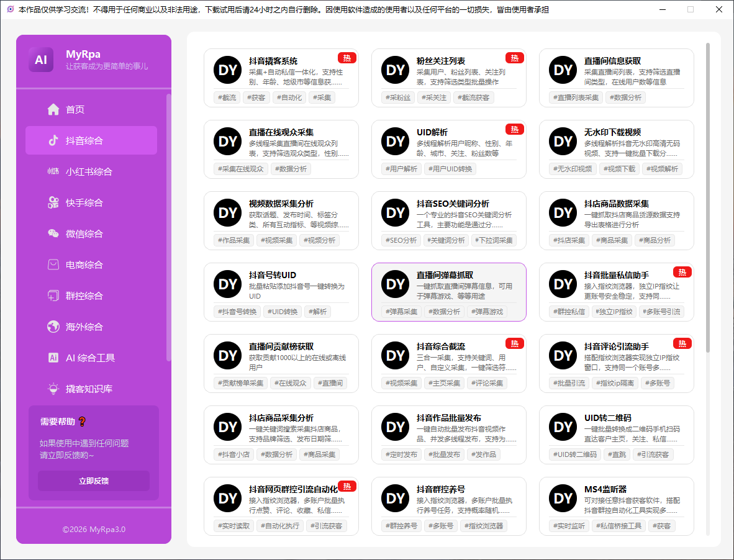This screenshot has width=734, height=560.
Task: Open the AI 综合工具 section
Action: tap(91, 358)
